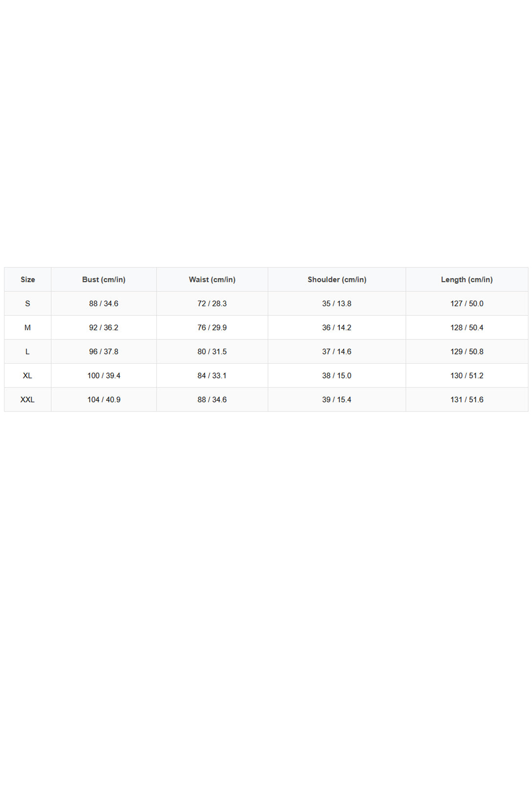Click the Waist (cm/in) column header
The image size is (532, 798).
(212, 280)
